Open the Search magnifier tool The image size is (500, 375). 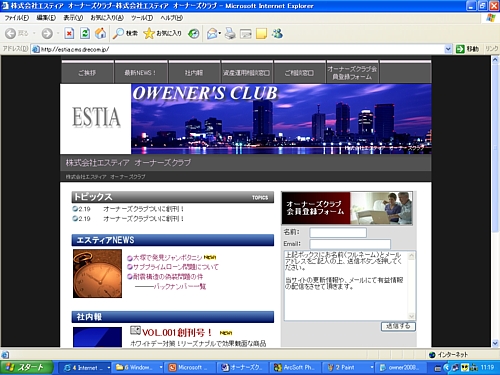point(125,33)
